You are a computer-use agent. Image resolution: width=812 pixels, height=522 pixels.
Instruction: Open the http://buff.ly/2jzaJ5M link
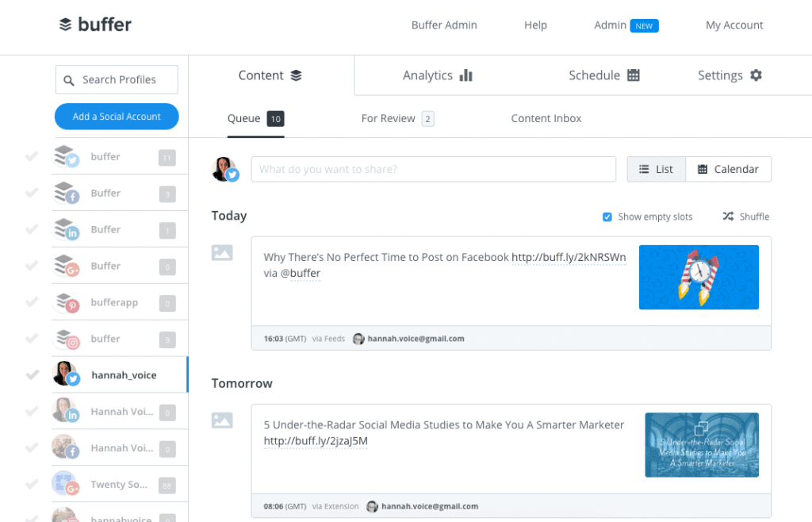tap(316, 441)
